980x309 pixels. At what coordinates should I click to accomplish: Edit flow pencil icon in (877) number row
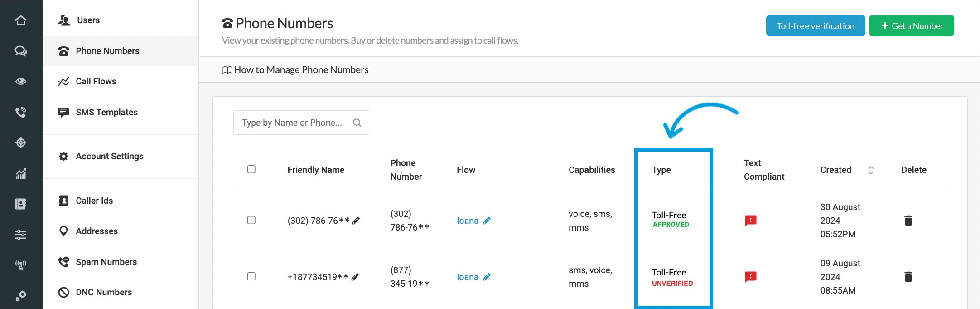click(487, 277)
